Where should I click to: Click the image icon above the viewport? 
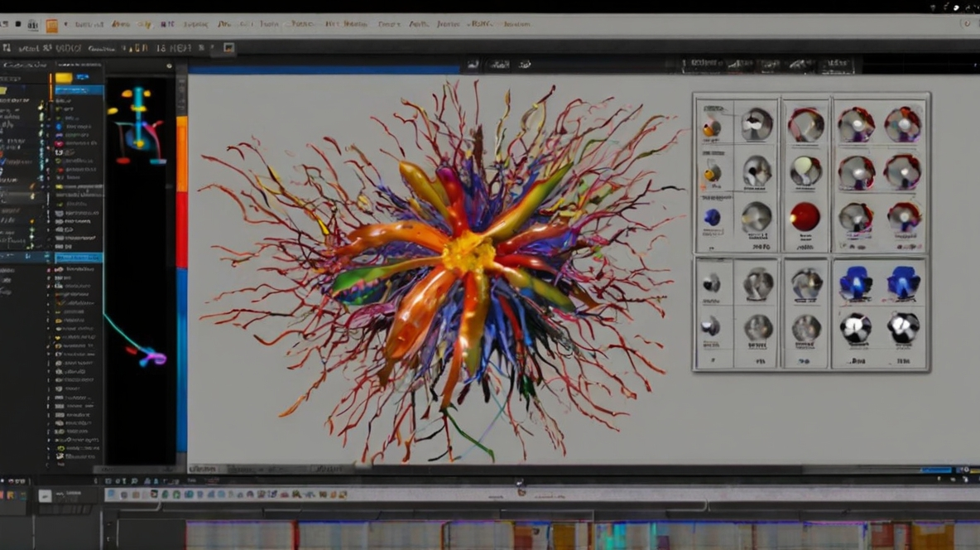click(x=473, y=65)
